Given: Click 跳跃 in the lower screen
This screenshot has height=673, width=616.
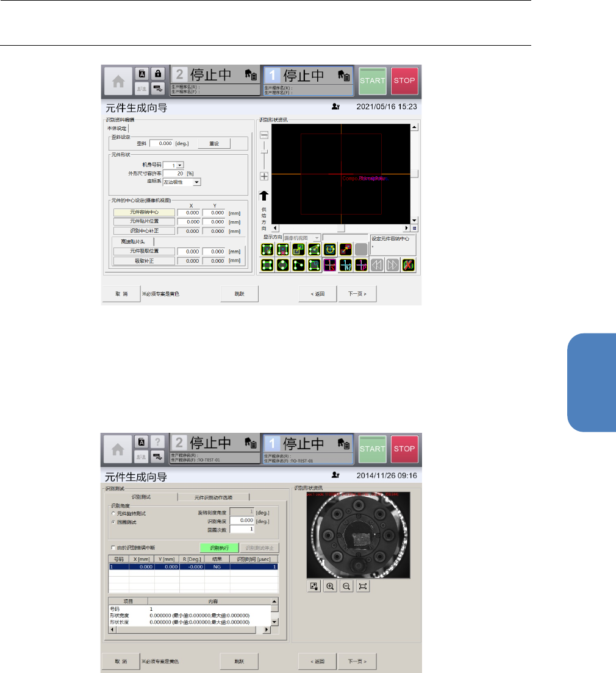Looking at the screenshot, I should click(x=239, y=661).
